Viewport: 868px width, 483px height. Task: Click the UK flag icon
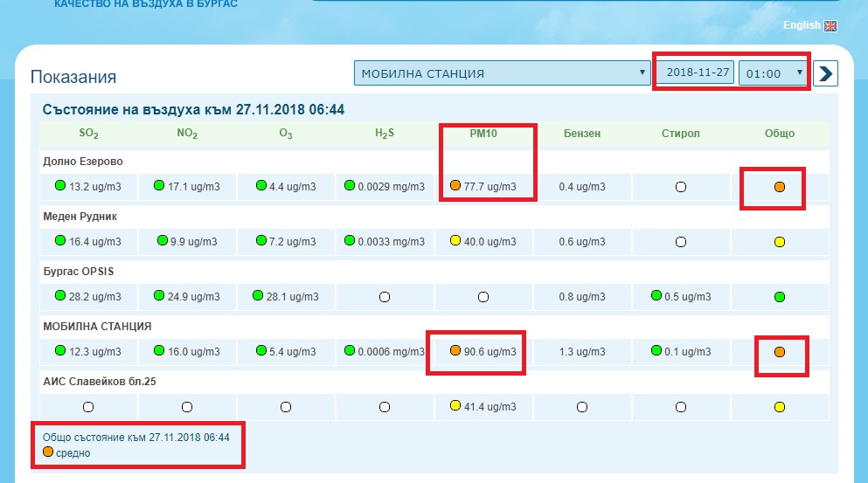(x=830, y=25)
